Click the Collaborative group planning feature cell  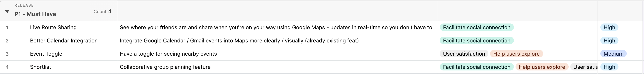click(x=278, y=67)
